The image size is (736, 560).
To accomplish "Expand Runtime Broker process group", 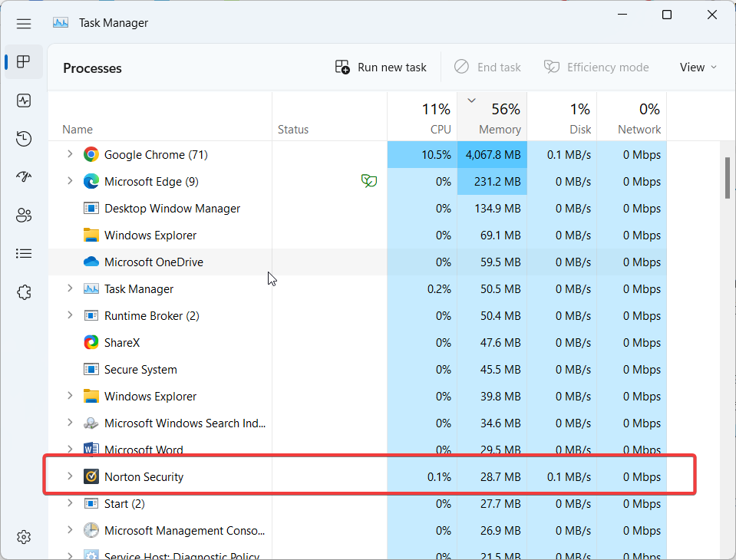I will 70,315.
